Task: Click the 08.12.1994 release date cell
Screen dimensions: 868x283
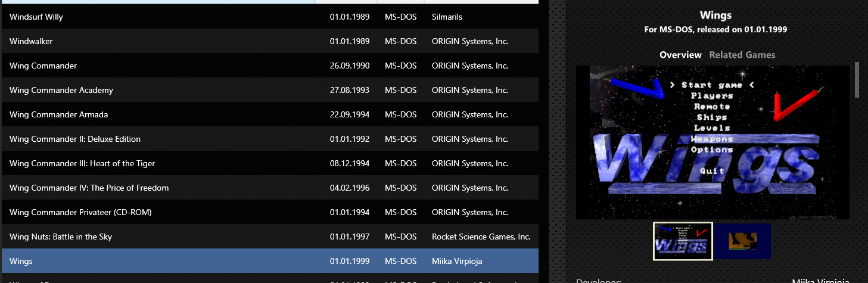Action: (x=350, y=163)
